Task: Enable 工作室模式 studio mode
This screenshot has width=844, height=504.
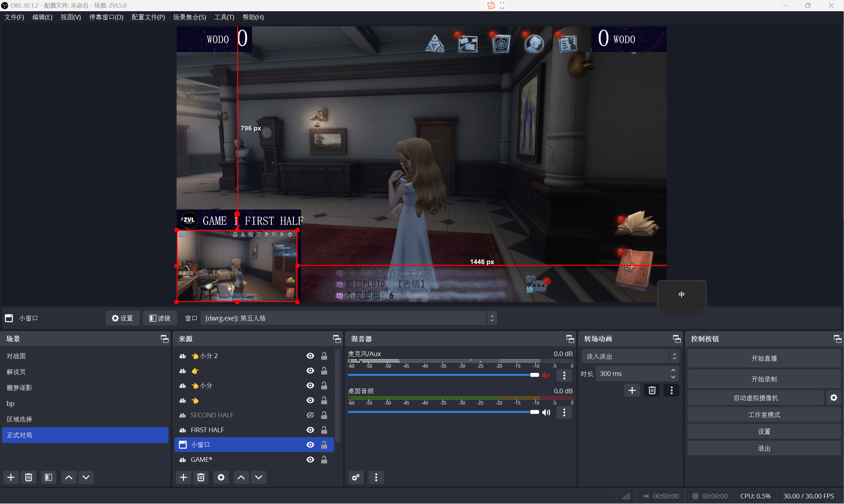Action: pos(764,414)
